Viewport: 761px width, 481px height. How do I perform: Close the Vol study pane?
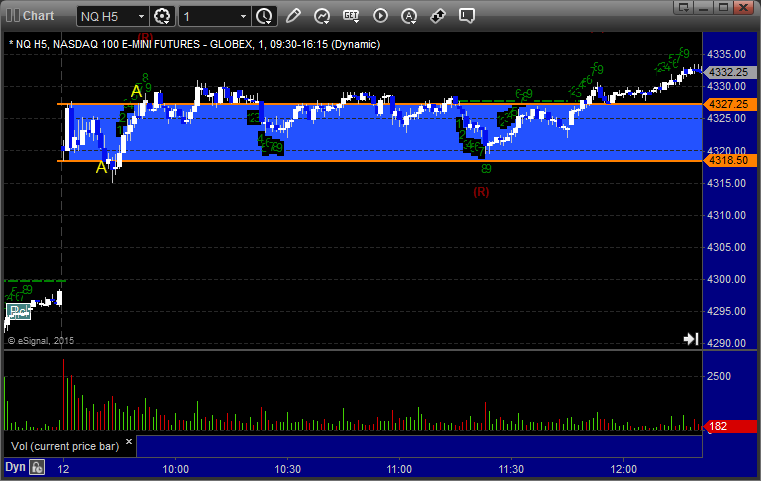click(129, 442)
